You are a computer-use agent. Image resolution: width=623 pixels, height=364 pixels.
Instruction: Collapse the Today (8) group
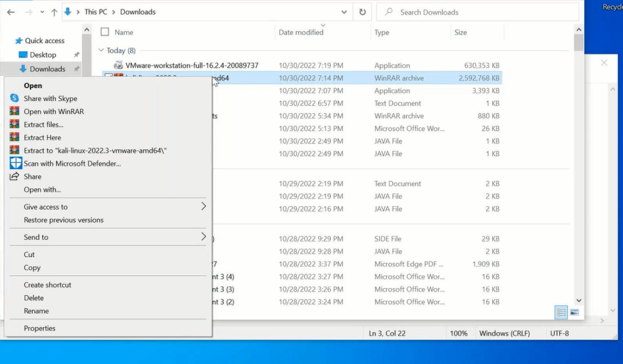[x=101, y=50]
